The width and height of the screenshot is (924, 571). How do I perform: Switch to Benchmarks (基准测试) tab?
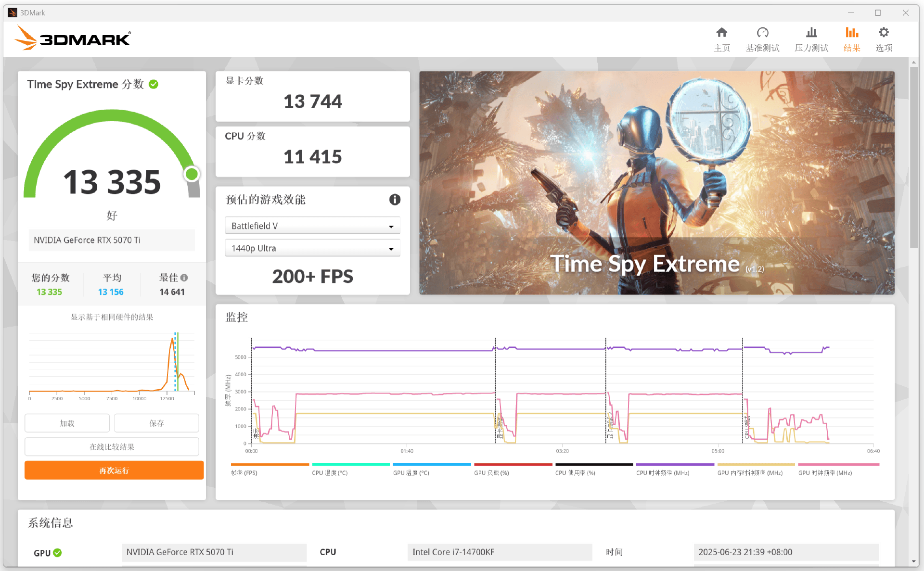click(762, 39)
